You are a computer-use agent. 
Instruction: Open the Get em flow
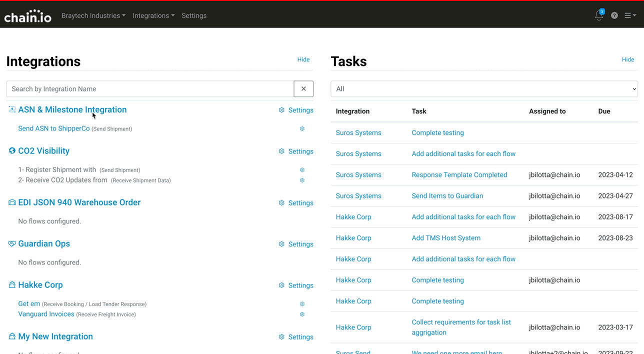(29, 303)
